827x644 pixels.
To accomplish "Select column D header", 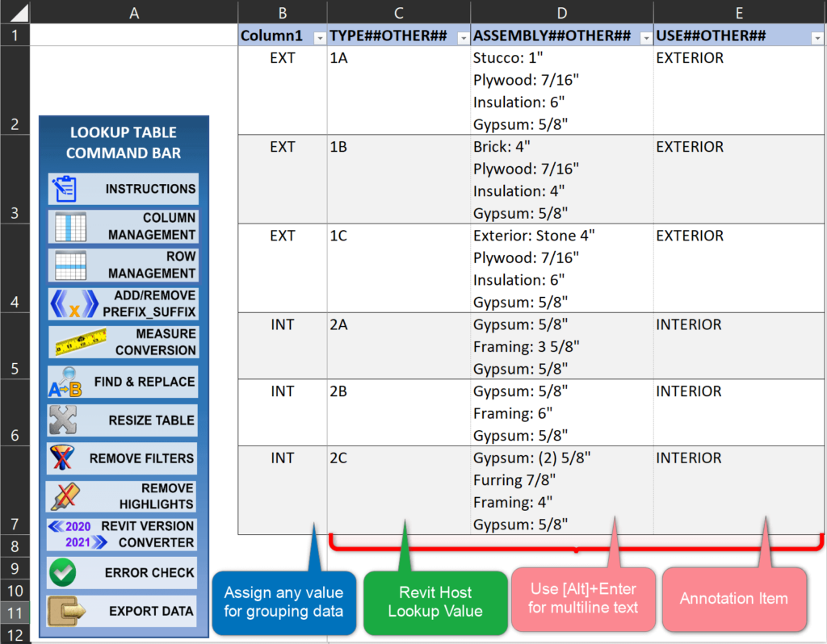I will coord(560,11).
